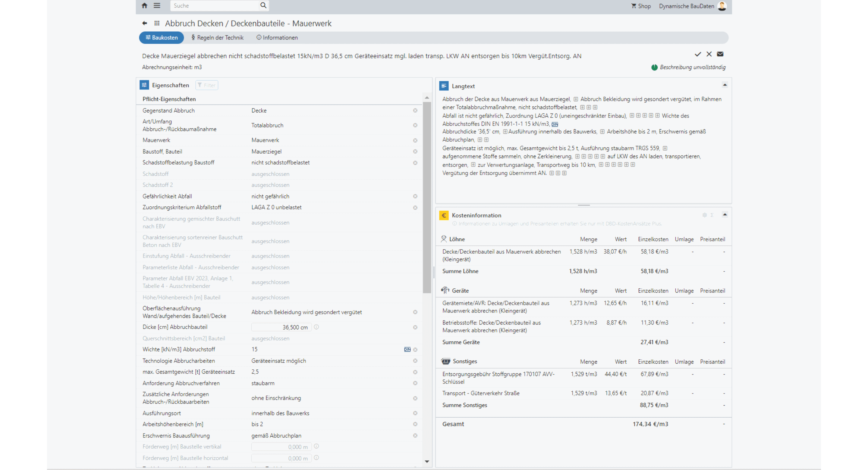
Task: Open DIN icon in Wichte row
Action: [407, 349]
